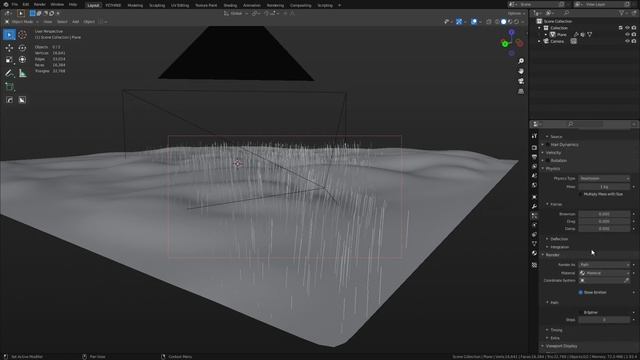Image resolution: width=640 pixels, height=360 pixels.
Task: Open the viewport Select menu
Action: click(62, 22)
